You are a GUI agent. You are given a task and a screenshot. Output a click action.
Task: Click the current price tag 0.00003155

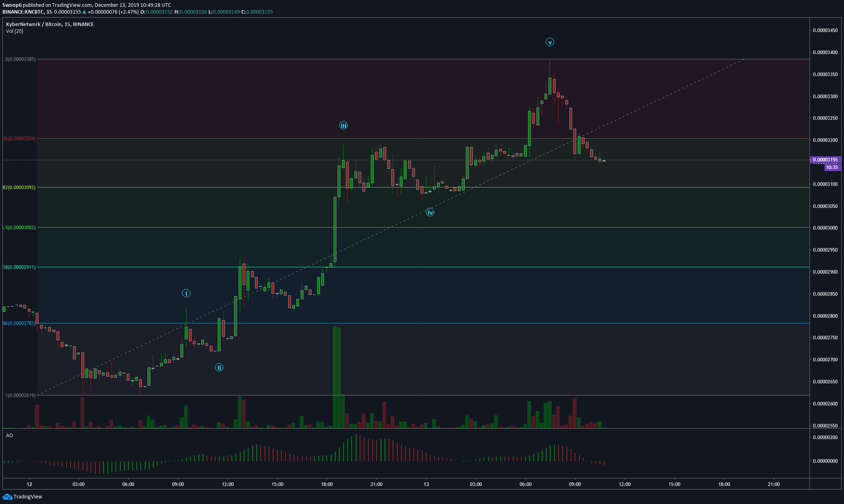pyautogui.click(x=825, y=160)
